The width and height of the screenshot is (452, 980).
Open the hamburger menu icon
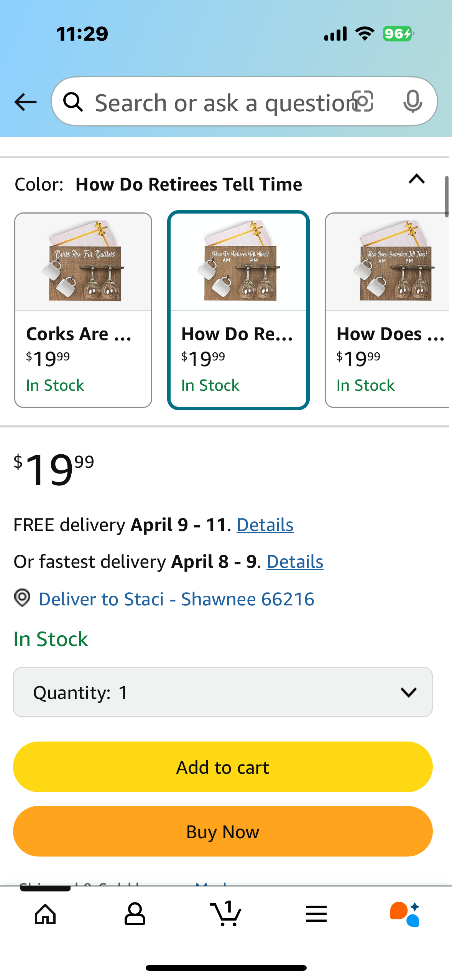[x=316, y=914]
